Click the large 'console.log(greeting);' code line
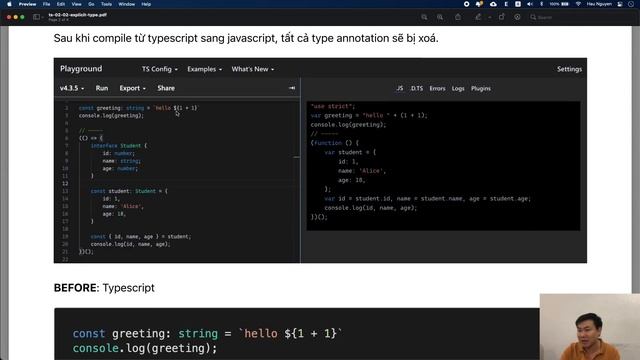640x360 pixels. click(145, 348)
